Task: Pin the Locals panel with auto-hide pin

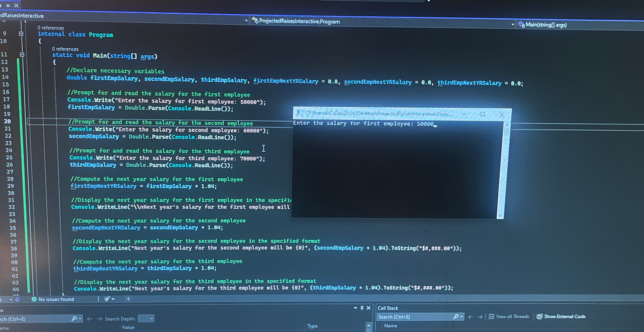Action: 362,308
